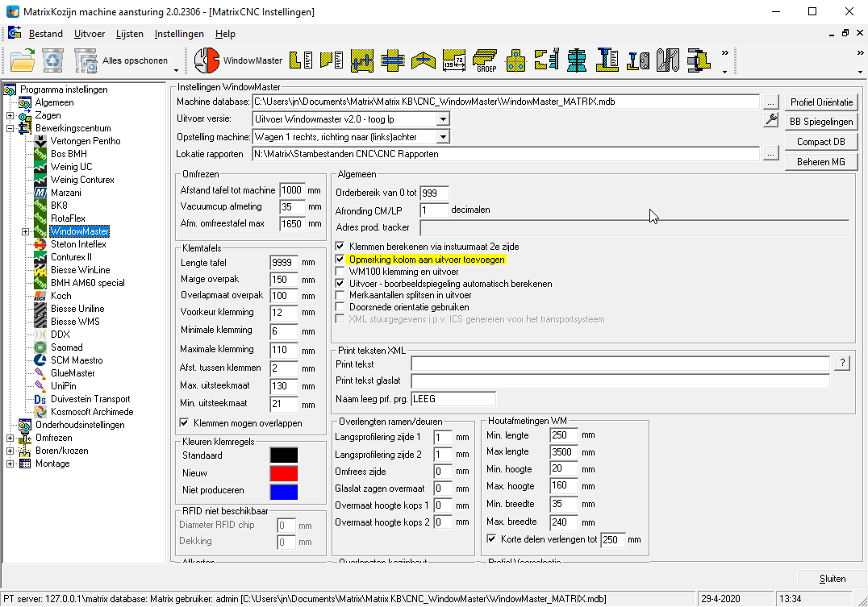Screen dimensions: 868x607
Task: Click the wrench icon next to Uitvoer versie
Action: 771,119
